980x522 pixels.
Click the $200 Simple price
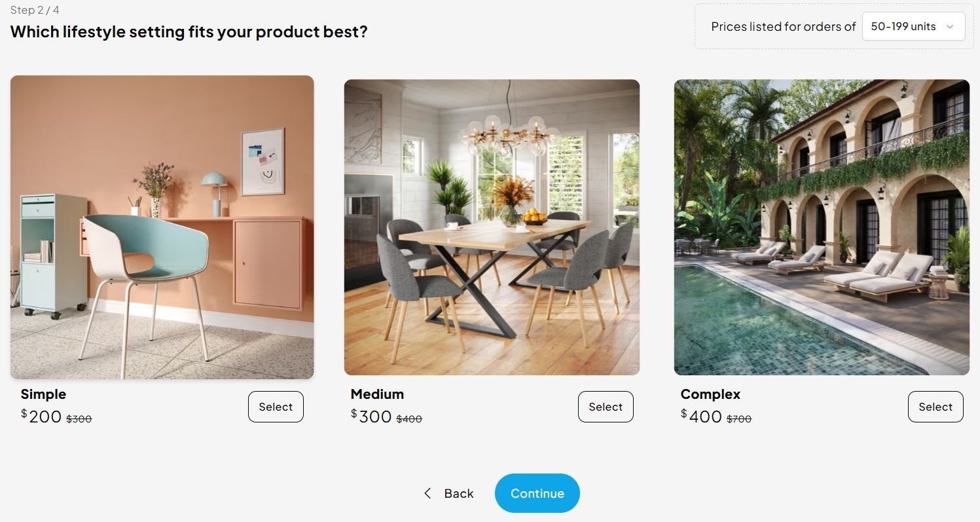[x=41, y=416]
